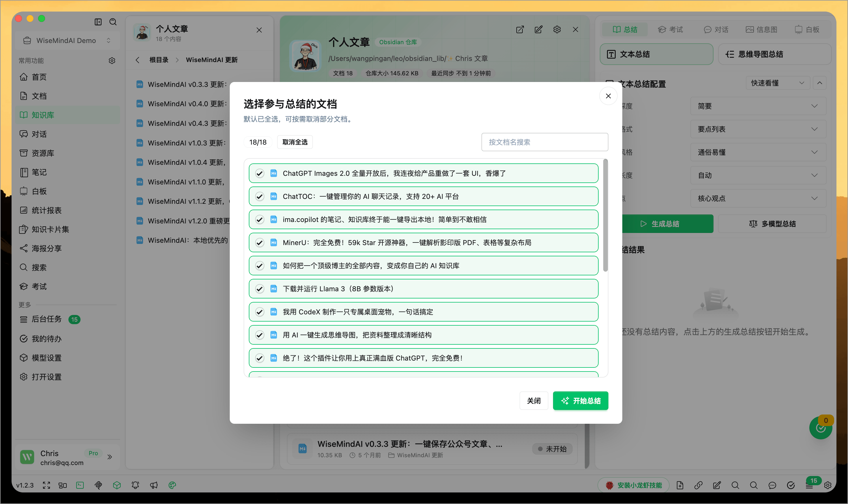Uncheck the ima.copilot document checkbox
Viewport: 848px width, 504px height.
pos(260,219)
